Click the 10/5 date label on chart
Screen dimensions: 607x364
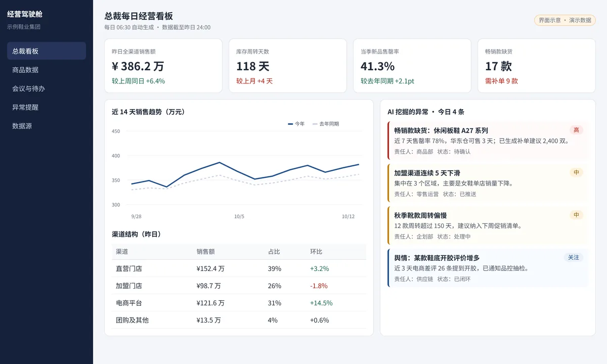coord(239,216)
